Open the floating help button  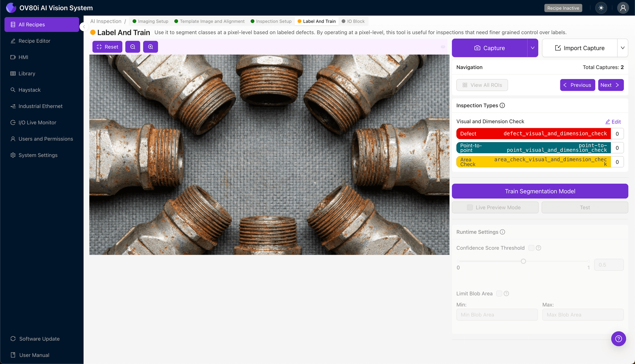(618, 339)
